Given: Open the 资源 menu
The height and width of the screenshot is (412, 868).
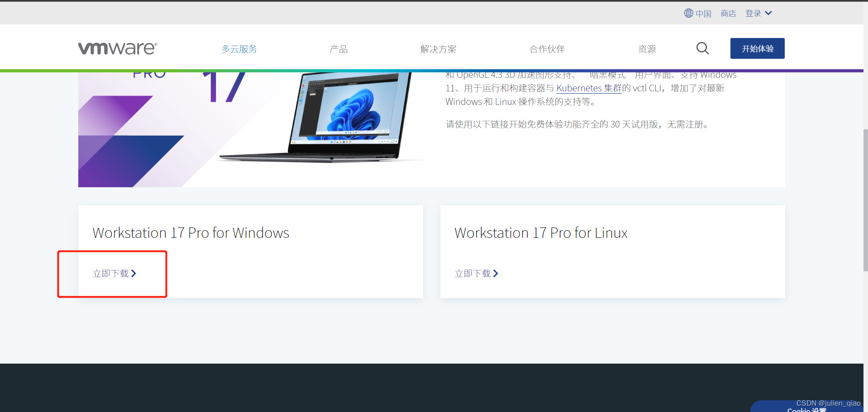Looking at the screenshot, I should tap(647, 49).
